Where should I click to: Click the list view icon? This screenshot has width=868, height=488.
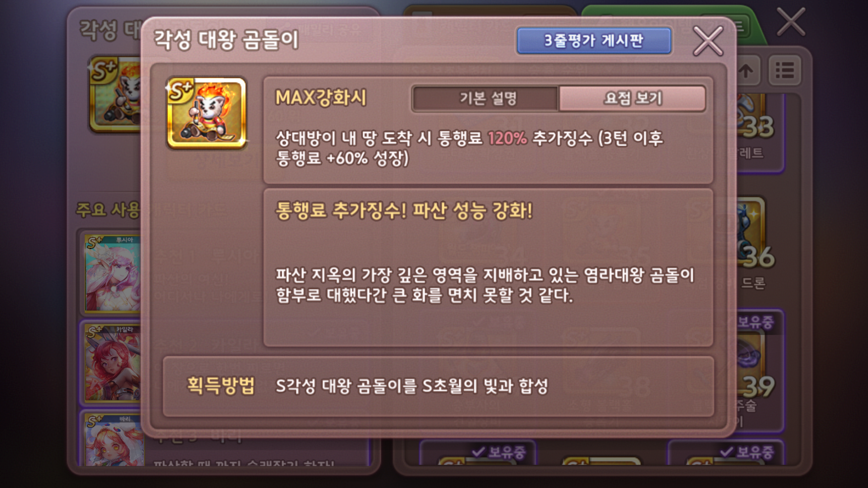click(785, 71)
